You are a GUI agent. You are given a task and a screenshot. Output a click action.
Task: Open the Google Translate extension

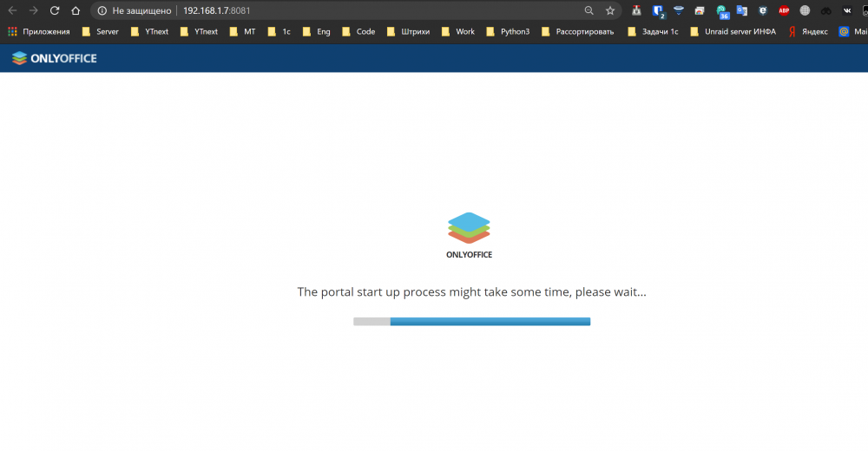point(742,10)
